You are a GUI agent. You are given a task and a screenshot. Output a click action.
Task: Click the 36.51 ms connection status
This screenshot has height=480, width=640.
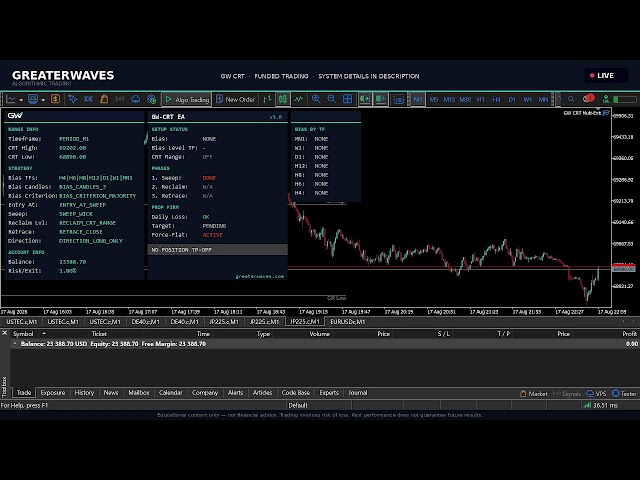[x=600, y=405]
